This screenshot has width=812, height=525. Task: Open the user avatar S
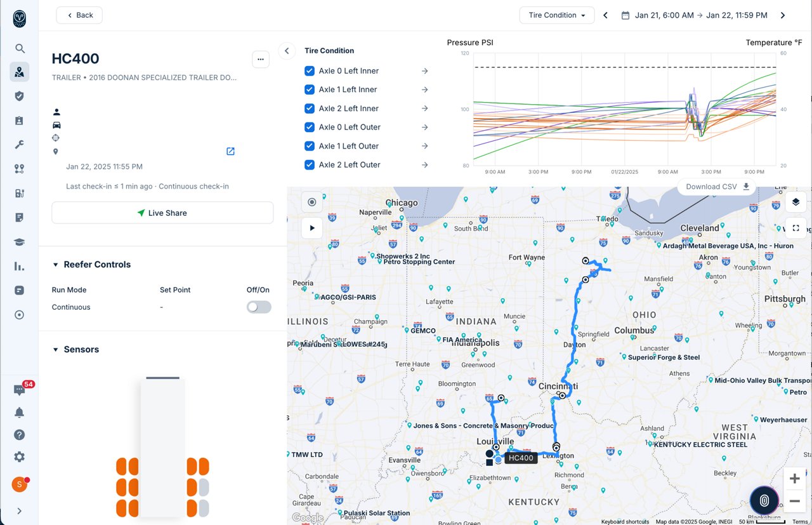tap(20, 484)
